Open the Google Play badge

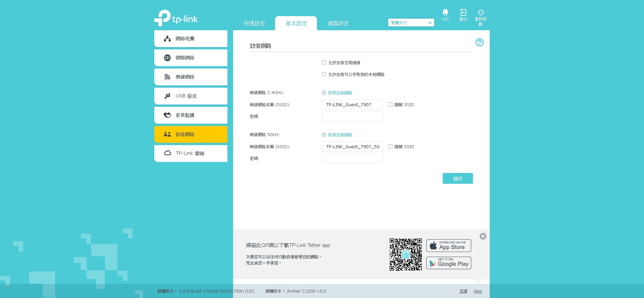[x=448, y=263]
